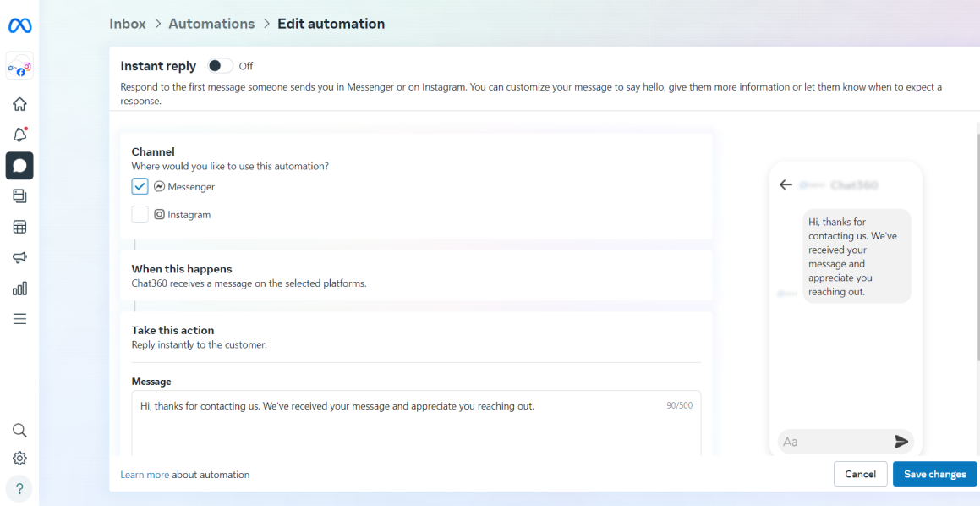980x506 pixels.
Task: Go to Inbox in the breadcrumb
Action: coord(128,24)
